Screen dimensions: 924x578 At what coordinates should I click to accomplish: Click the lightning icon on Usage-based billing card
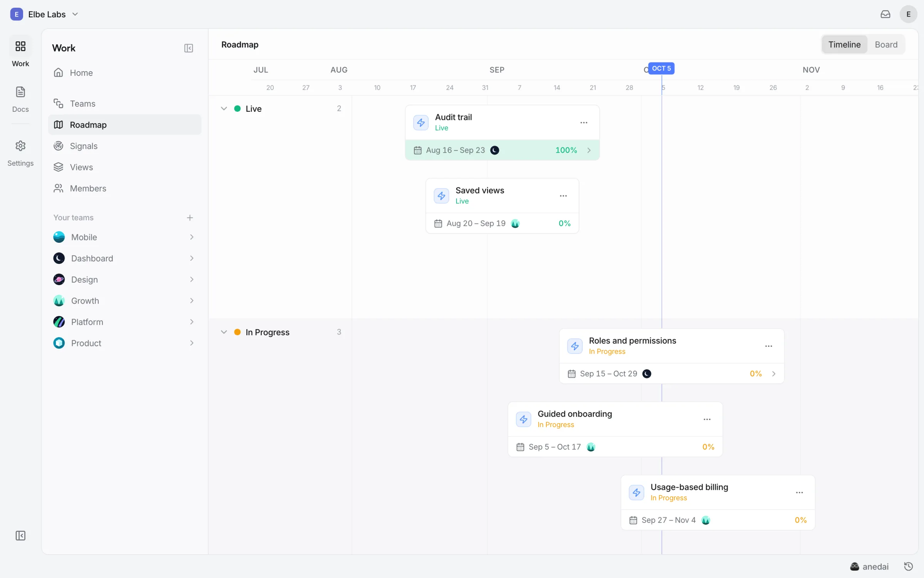coord(636,492)
